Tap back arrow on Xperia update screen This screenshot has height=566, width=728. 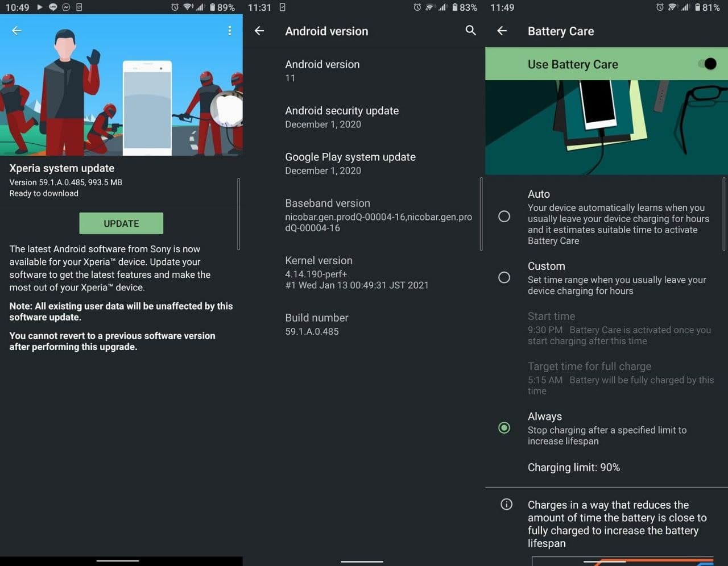(16, 31)
